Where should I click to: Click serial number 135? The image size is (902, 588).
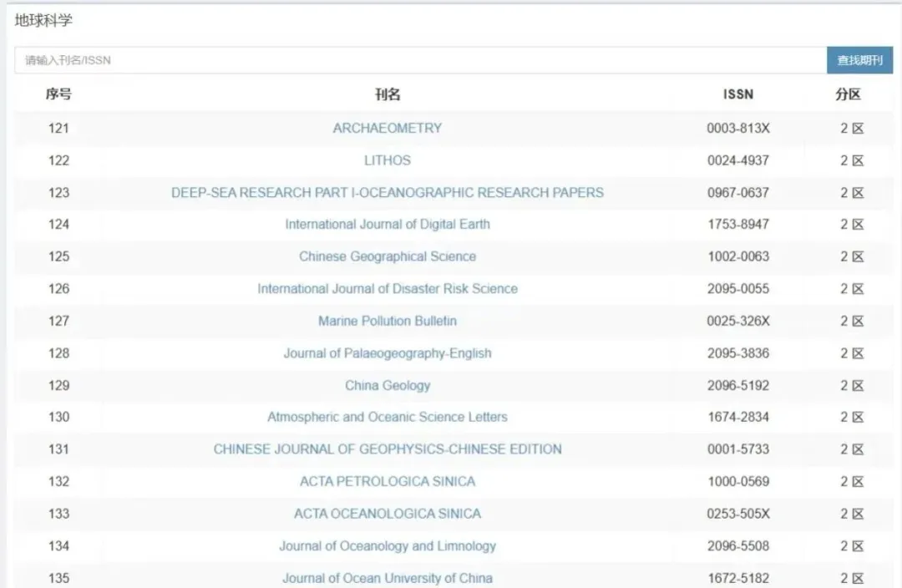click(58, 578)
